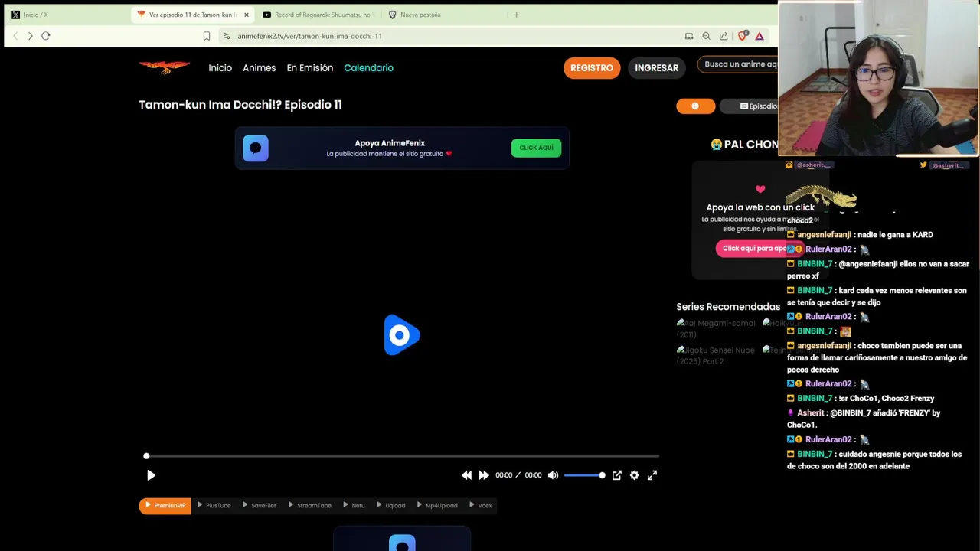Click the zoom magnifier icon in address bar
Image resolution: width=980 pixels, height=551 pixels.
tap(706, 36)
